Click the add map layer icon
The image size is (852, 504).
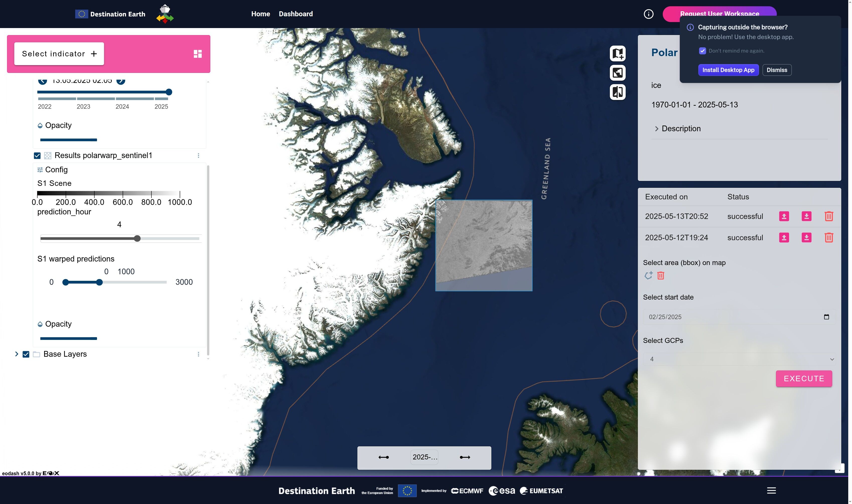pyautogui.click(x=617, y=53)
